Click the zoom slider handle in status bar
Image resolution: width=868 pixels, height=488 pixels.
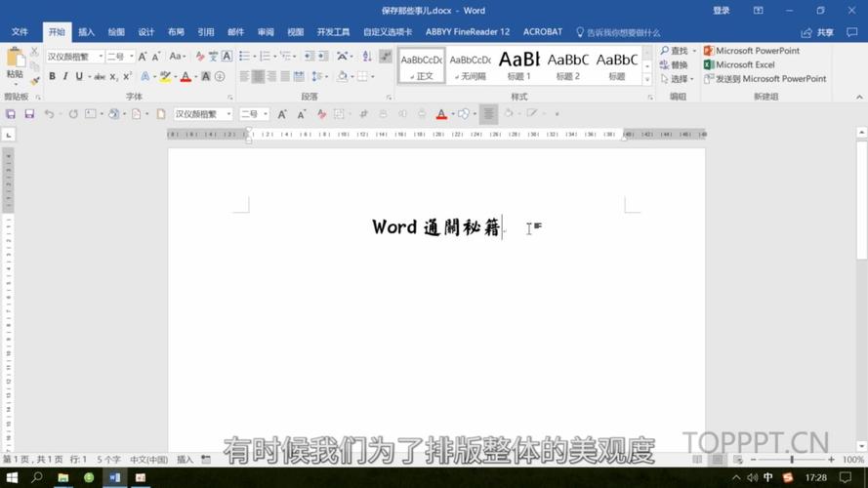pos(792,460)
